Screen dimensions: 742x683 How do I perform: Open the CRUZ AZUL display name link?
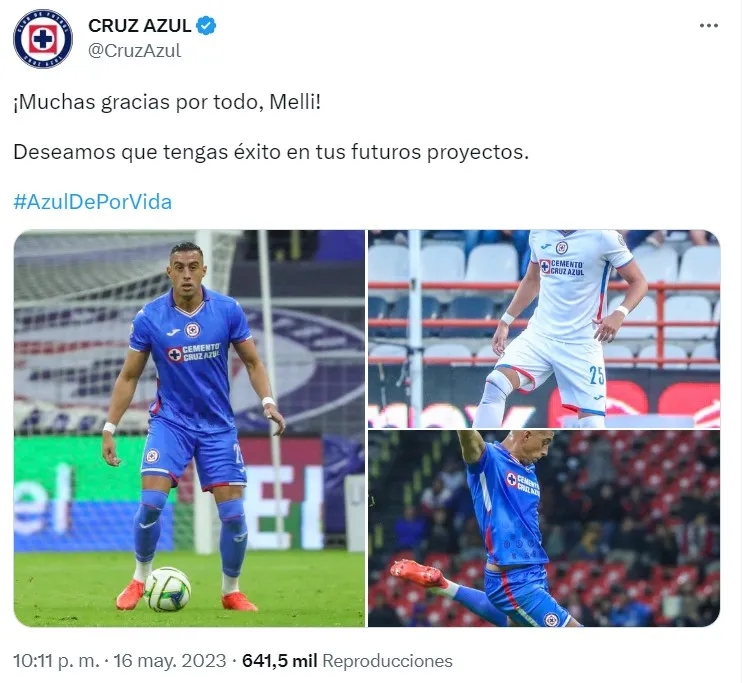(140, 26)
